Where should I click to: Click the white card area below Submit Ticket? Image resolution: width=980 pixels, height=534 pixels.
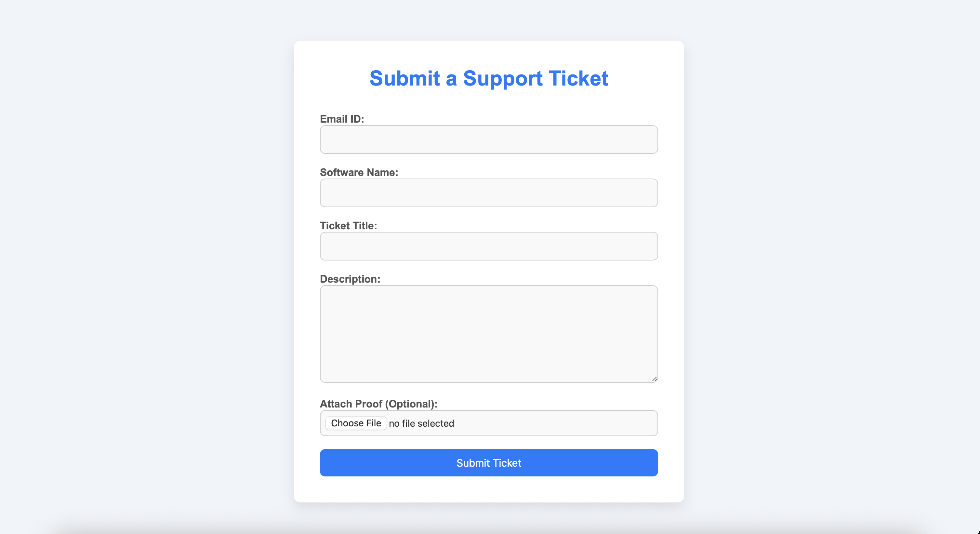pos(488,489)
